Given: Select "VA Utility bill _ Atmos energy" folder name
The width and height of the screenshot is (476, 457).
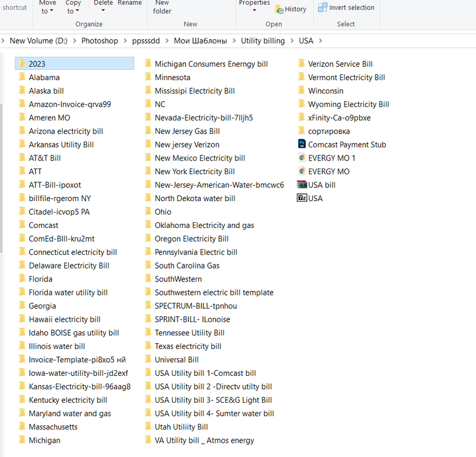Looking at the screenshot, I should pyautogui.click(x=204, y=440).
